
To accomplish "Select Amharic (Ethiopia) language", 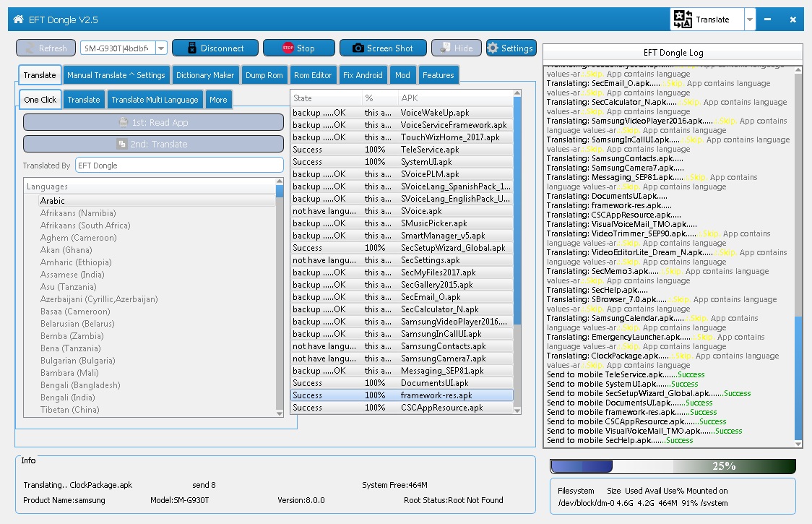I will [x=76, y=262].
